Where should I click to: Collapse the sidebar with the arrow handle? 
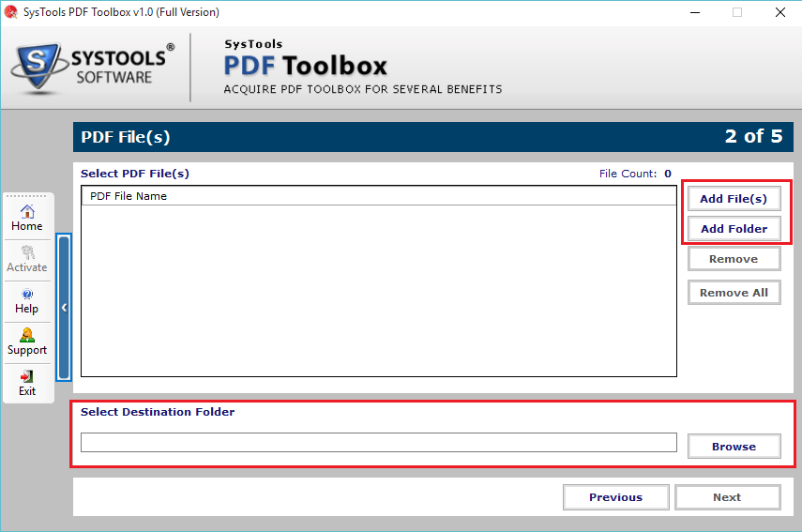(64, 308)
